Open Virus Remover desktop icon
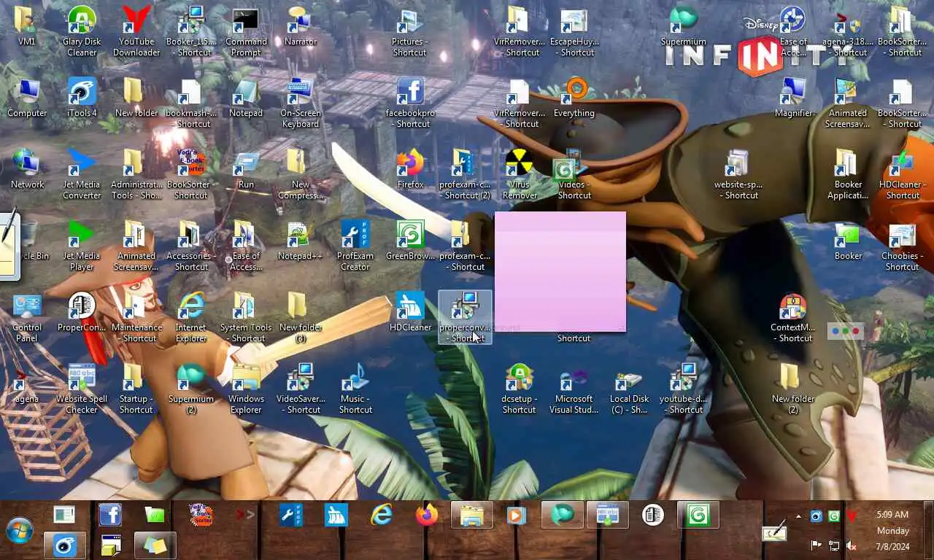Viewport: 934px width, 560px height. pyautogui.click(x=520, y=174)
